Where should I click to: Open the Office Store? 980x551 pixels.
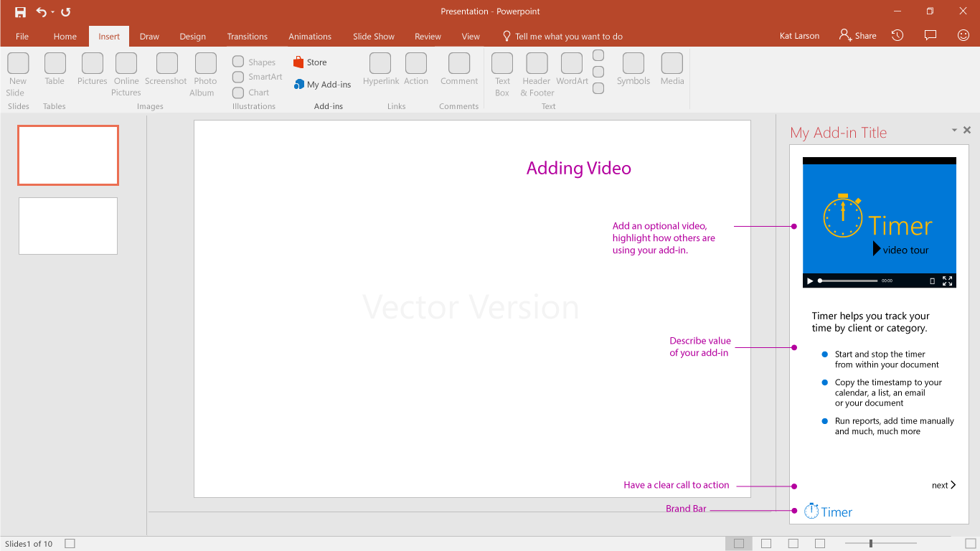click(x=310, y=62)
